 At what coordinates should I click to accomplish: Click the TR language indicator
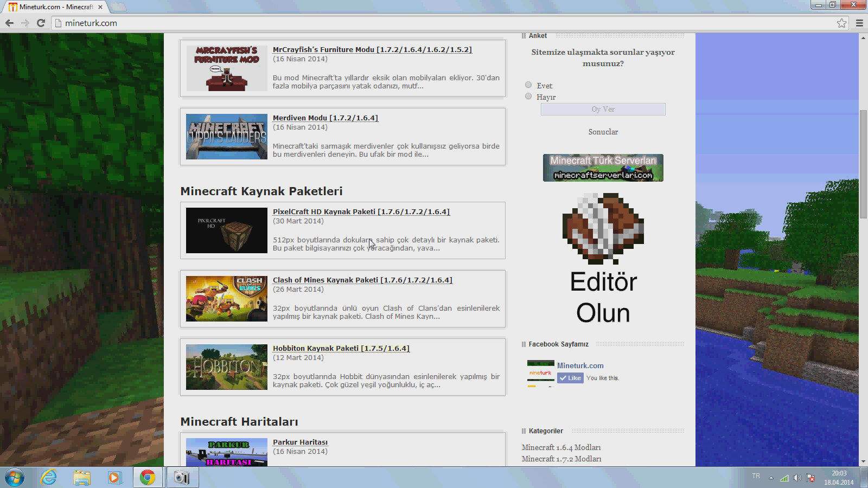[x=756, y=476]
